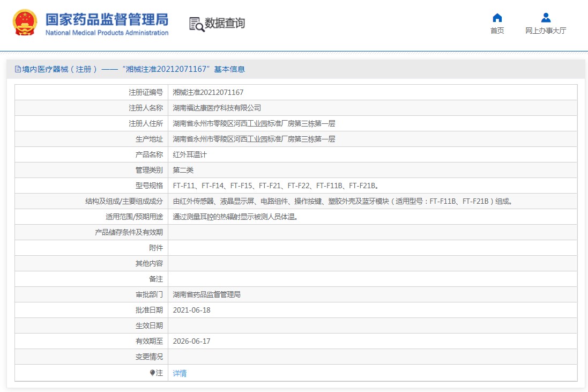This screenshot has height=392, width=588.
Task: Click the 注册证编号 row label
Action: [x=146, y=92]
